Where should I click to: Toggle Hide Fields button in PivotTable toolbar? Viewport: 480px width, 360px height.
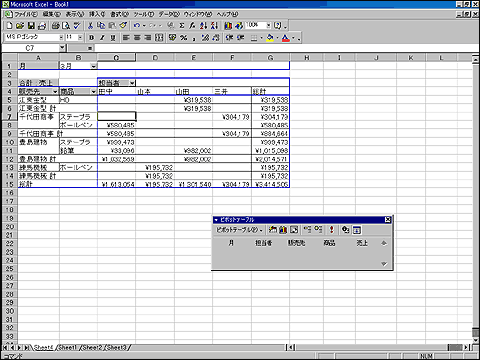click(357, 230)
